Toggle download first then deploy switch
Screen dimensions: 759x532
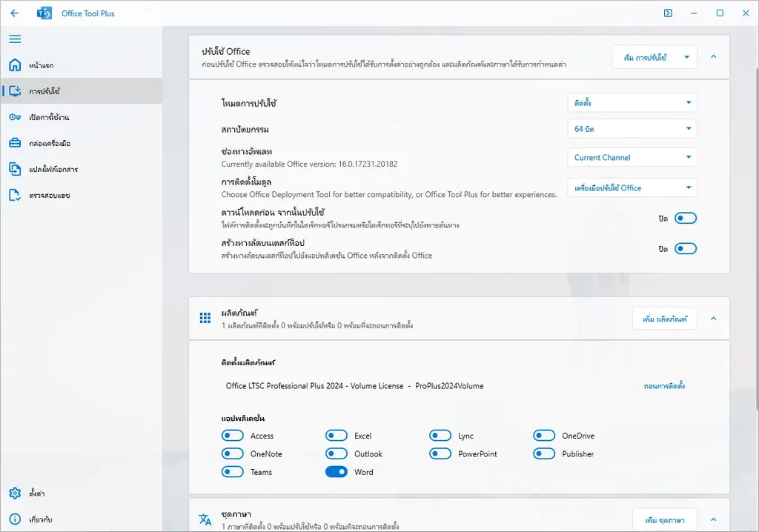pyautogui.click(x=686, y=219)
